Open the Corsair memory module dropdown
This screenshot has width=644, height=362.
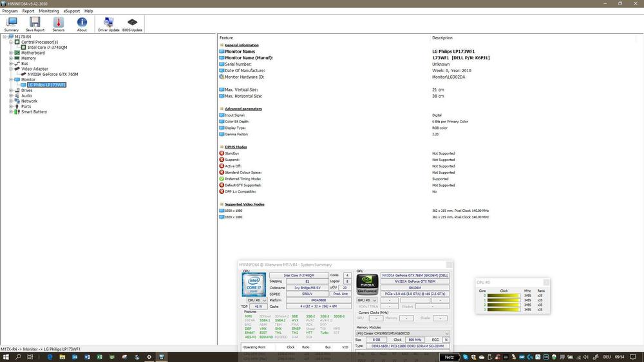[402, 333]
